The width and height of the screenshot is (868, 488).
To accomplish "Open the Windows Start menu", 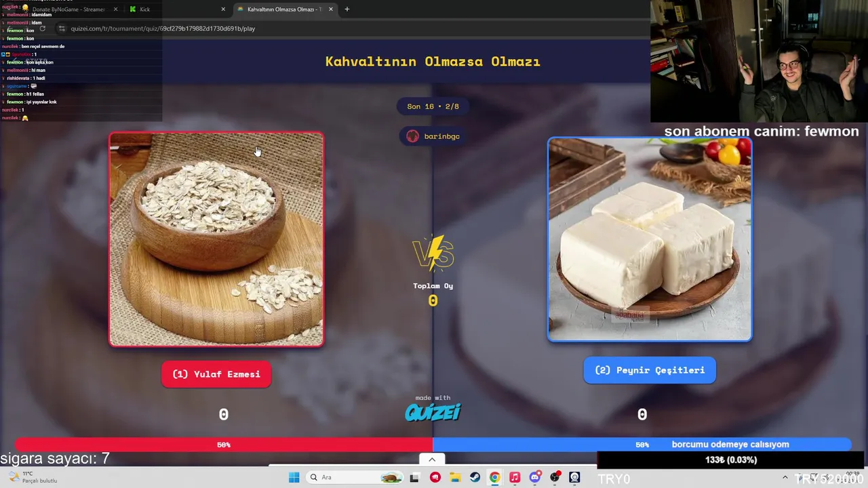I will click(294, 477).
